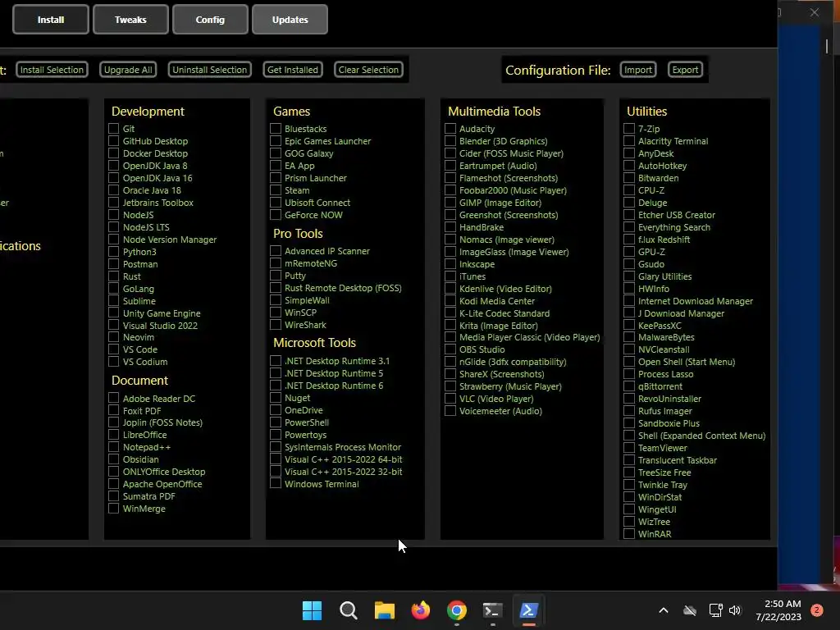The image size is (840, 630).
Task: Check the 7-Zip checkbox
Action: pos(629,129)
